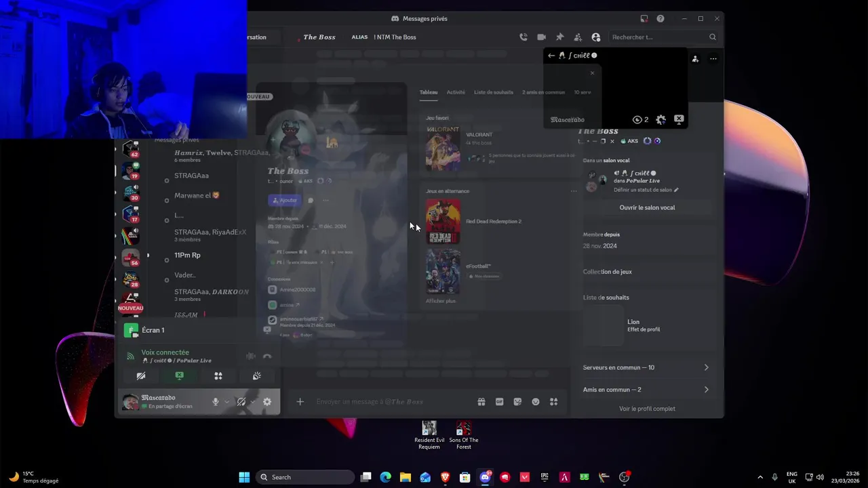This screenshot has height=488, width=868.
Task: Switch to Activité profile tab
Action: tap(456, 92)
